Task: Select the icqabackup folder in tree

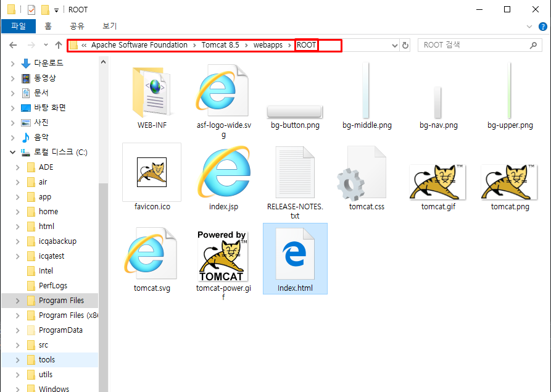Action: [x=57, y=241]
